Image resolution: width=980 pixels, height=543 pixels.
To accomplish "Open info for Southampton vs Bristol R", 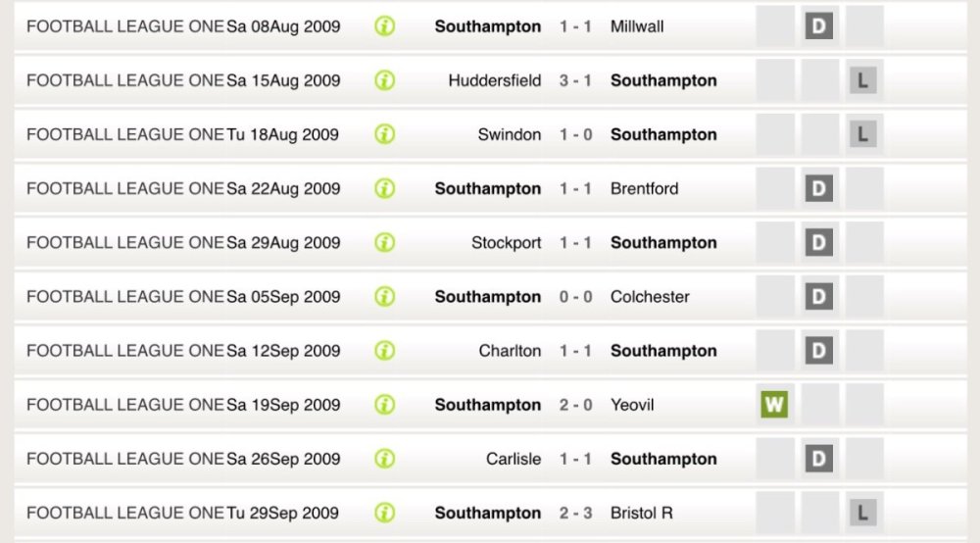I will (385, 512).
